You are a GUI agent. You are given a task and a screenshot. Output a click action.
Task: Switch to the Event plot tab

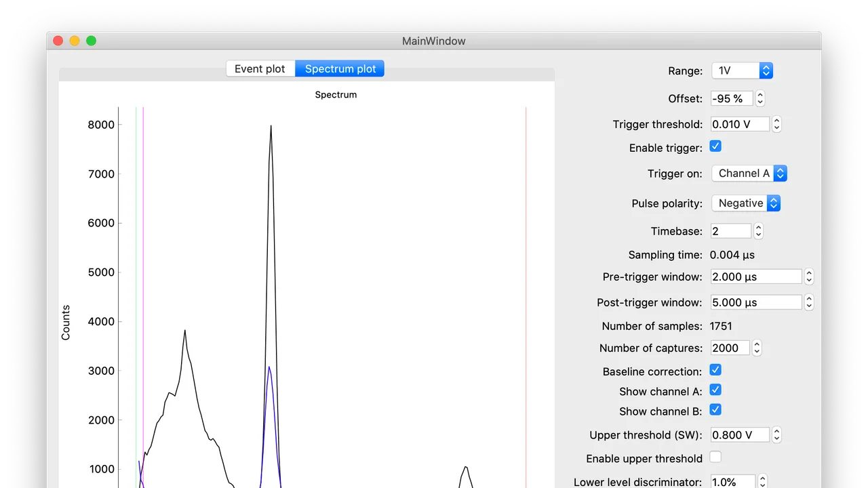[x=260, y=68]
